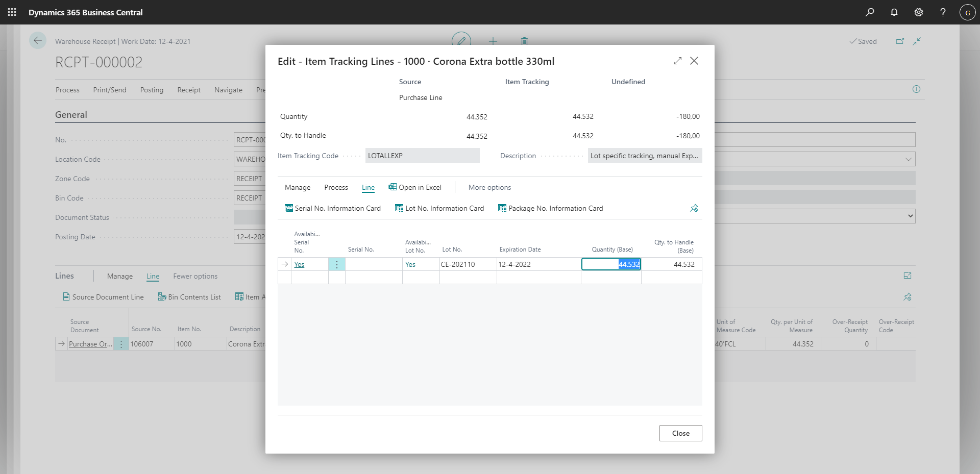The height and width of the screenshot is (474, 980).
Task: Open the app launcher waffle menu
Action: 12,12
